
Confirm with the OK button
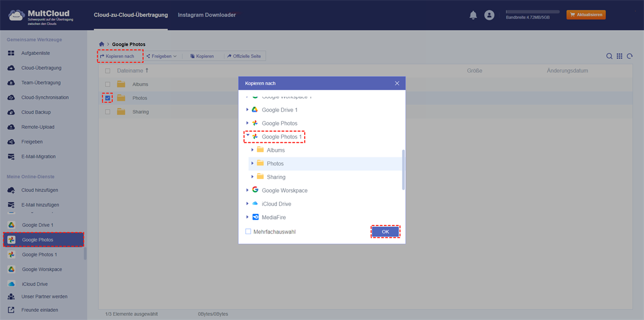(x=385, y=231)
